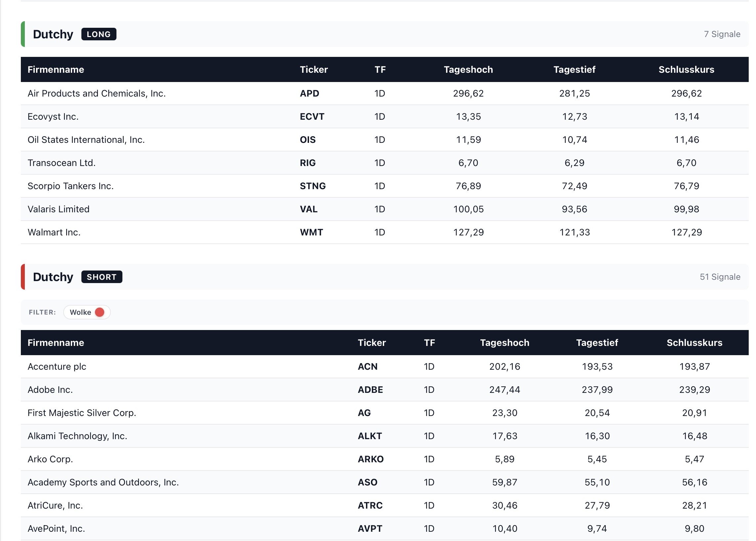This screenshot has height=541, width=756.
Task: Click TF header in the Short table
Action: point(429,343)
